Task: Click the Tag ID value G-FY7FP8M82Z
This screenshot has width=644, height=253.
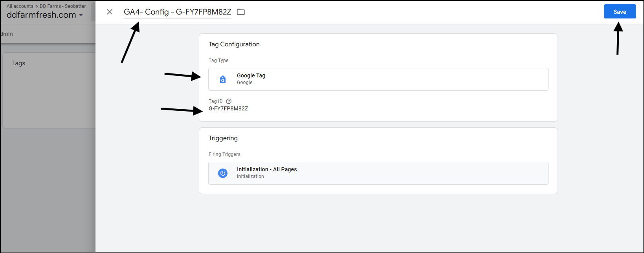Action: tap(228, 108)
